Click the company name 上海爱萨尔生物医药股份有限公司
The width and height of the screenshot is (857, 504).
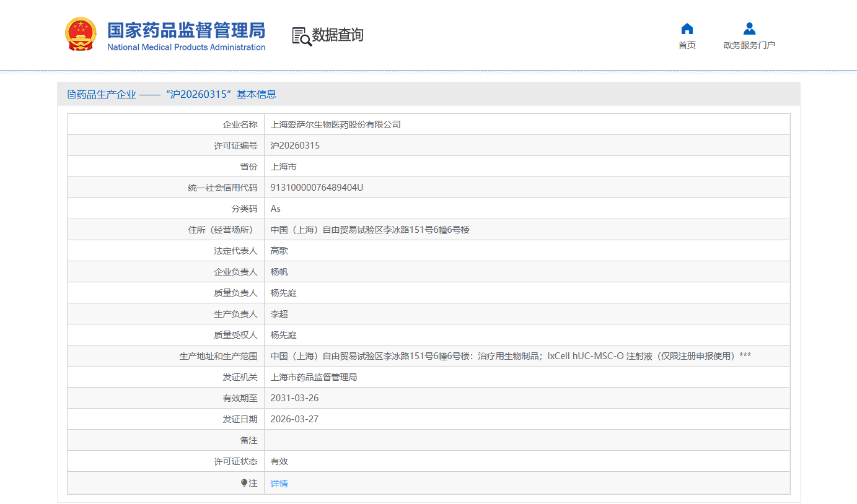point(335,124)
